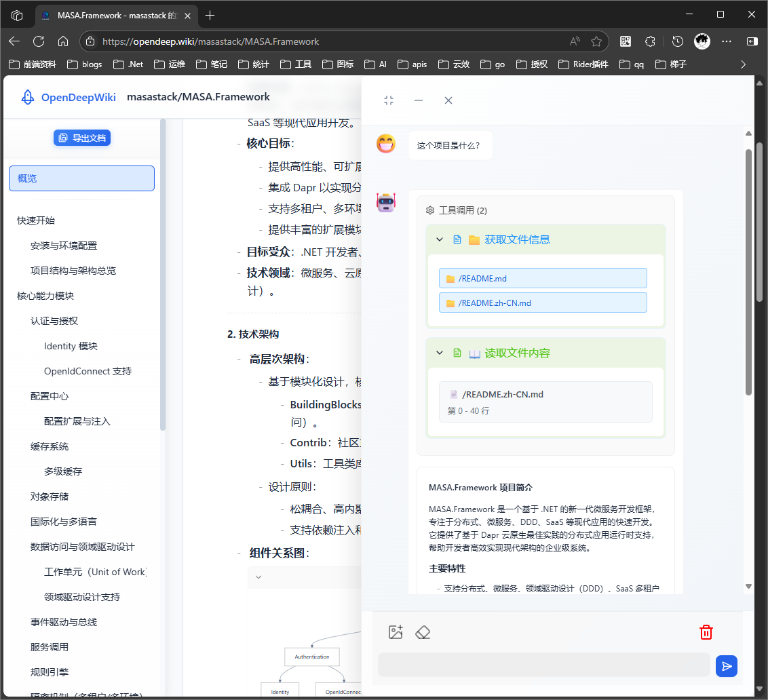This screenshot has width=768, height=700.
Task: Click the read aloud icon in address bar
Action: 575,41
